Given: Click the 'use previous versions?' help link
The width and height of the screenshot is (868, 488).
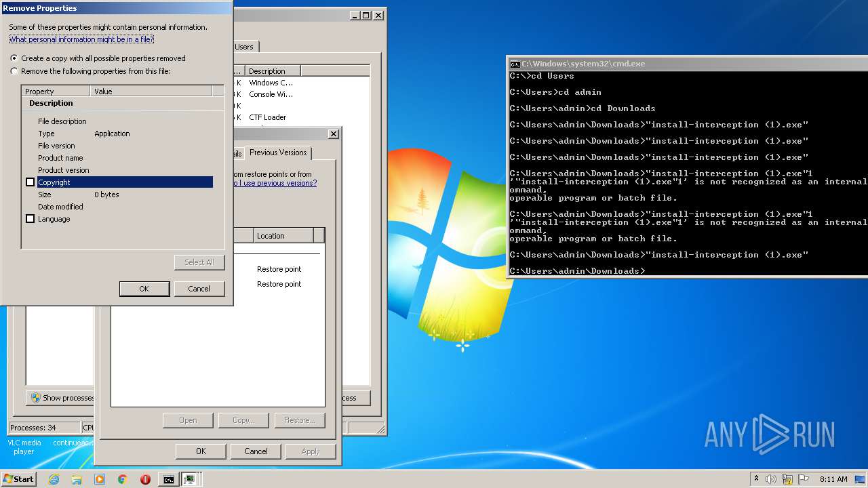Looking at the screenshot, I should coord(275,183).
